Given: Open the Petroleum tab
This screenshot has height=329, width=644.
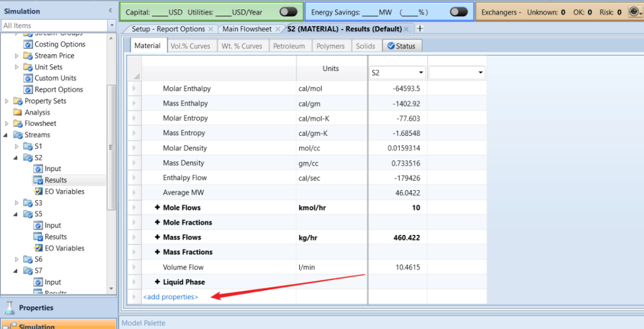Looking at the screenshot, I should [x=289, y=46].
